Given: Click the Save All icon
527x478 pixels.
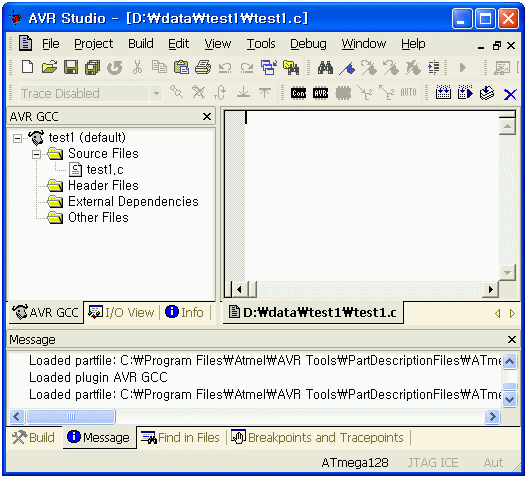Looking at the screenshot, I should (92, 67).
